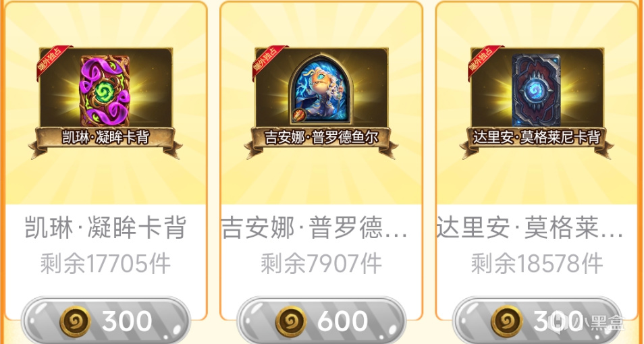Image resolution: width=644 pixels, height=344 pixels.
Task: Click the red corner ribbon on Kailin card back
Action: tap(53, 61)
